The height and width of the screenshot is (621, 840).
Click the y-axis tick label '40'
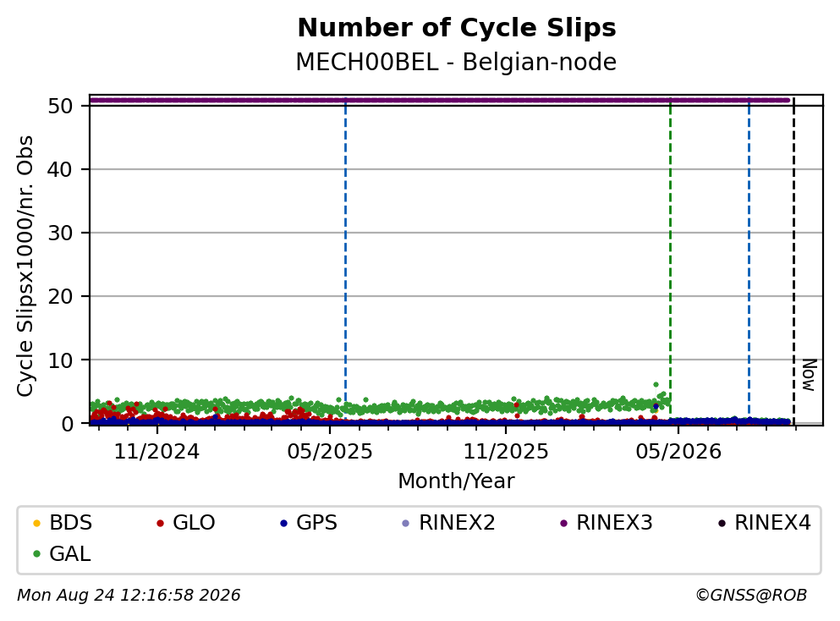(60, 170)
